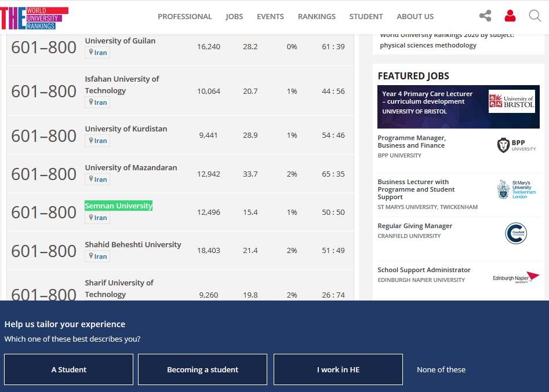Open University of Mazandaran page
The image size is (549, 392).
130,167
